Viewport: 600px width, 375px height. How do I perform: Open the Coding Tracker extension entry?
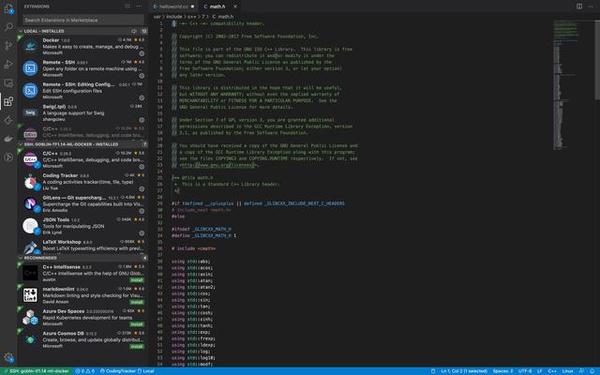coord(83,182)
